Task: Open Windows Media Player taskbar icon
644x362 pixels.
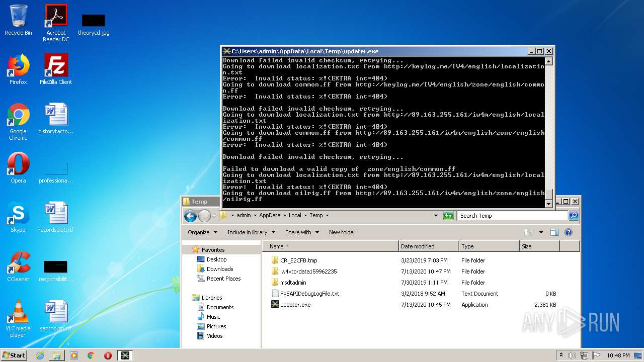Action: [x=74, y=355]
